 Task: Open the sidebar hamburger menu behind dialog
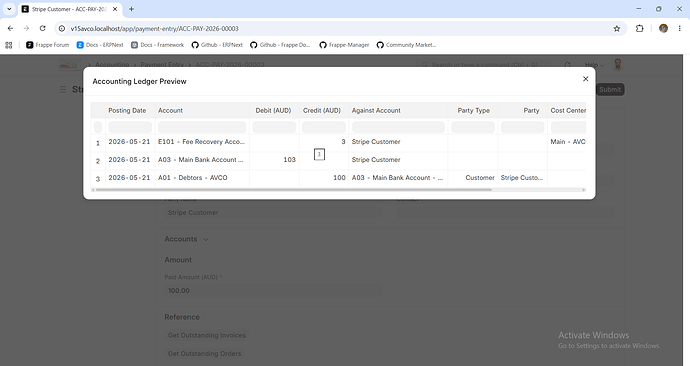click(63, 89)
